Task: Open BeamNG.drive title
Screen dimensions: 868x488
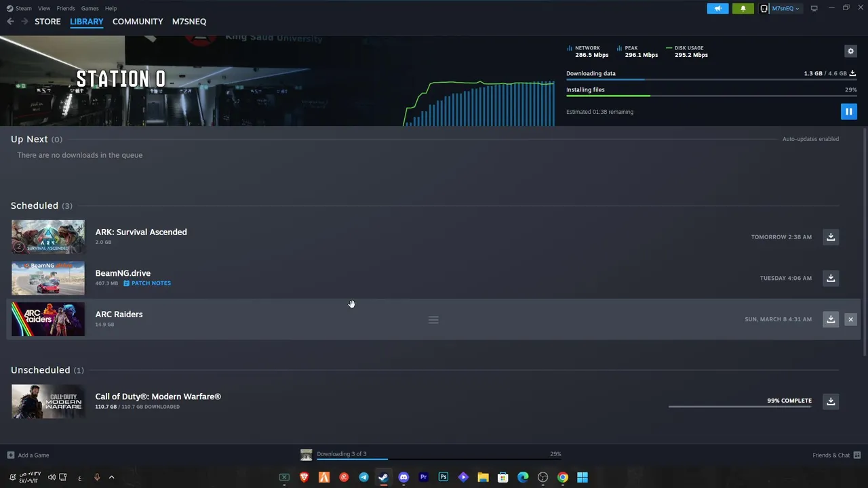Action: (123, 273)
